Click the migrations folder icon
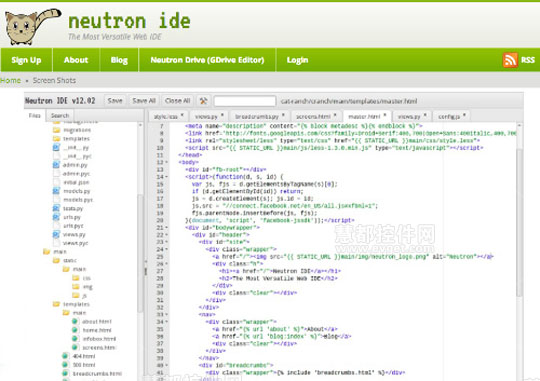Screen dimensions: 540x381 point(56,130)
